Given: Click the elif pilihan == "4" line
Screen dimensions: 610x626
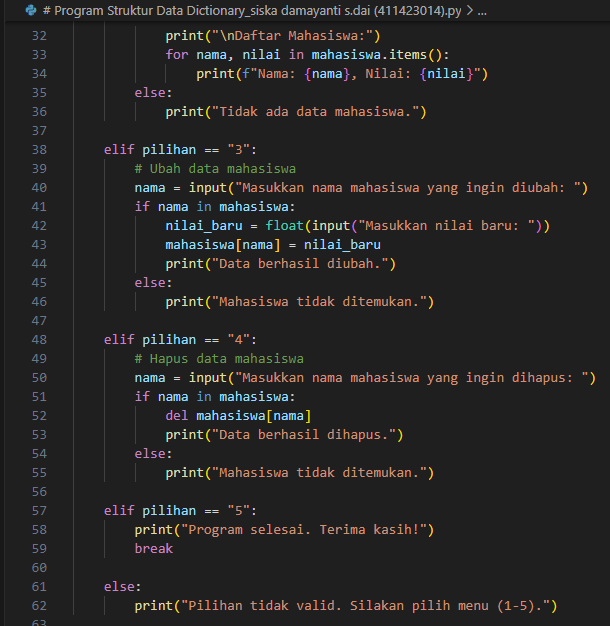Looking at the screenshot, I should point(180,340).
